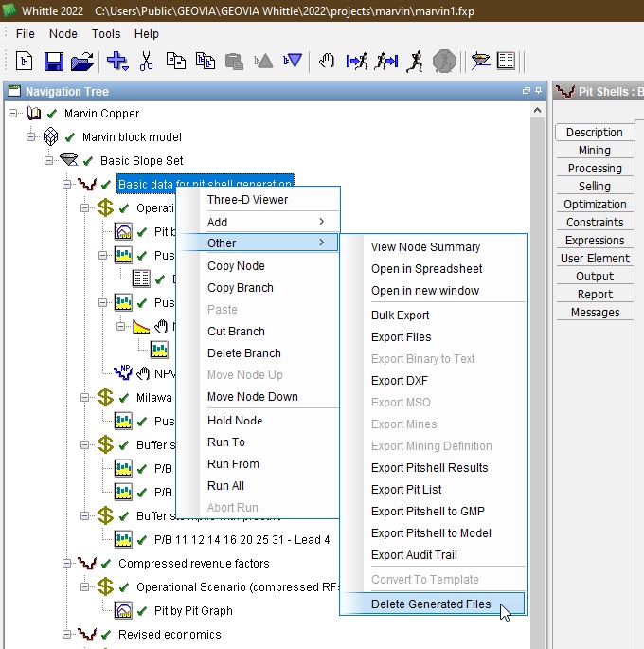Click the Milawa node dollar icon
The height and width of the screenshot is (649, 644).
click(105, 397)
